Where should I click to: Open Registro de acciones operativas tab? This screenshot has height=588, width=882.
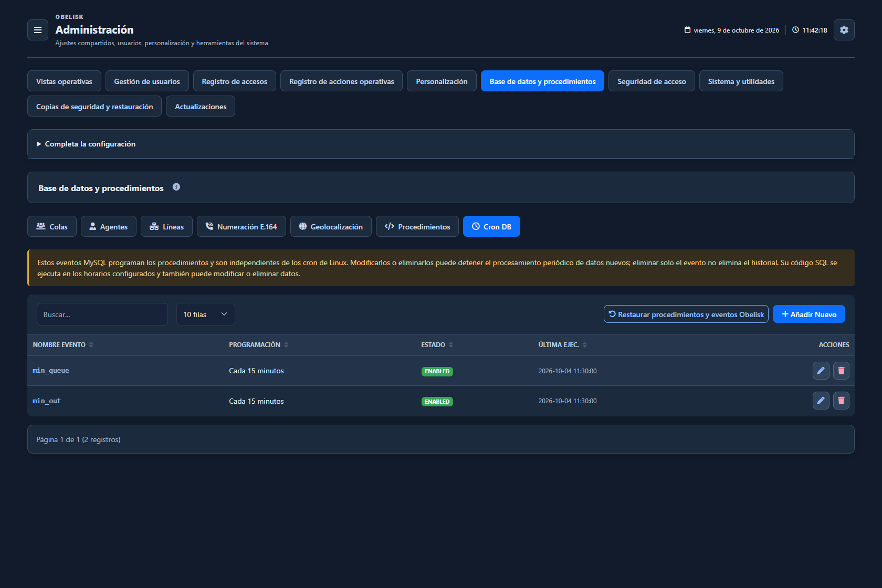click(342, 81)
